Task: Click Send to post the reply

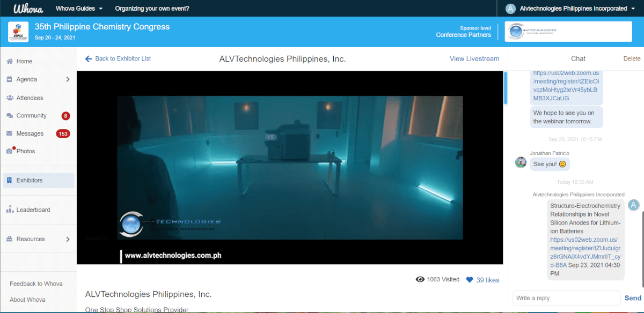Action: [633, 298]
